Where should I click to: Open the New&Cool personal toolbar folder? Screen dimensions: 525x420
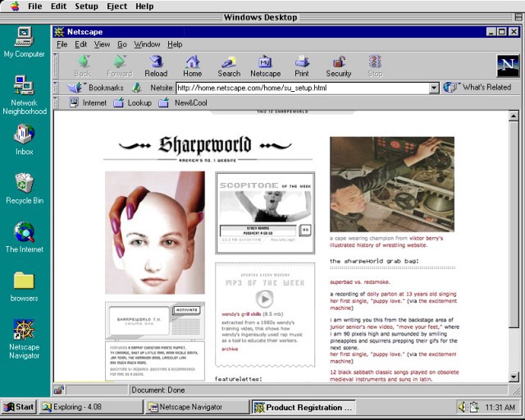pos(183,103)
